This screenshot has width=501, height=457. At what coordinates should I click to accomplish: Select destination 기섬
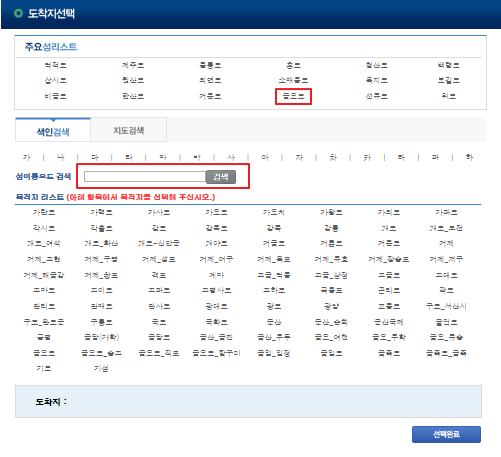[101, 368]
